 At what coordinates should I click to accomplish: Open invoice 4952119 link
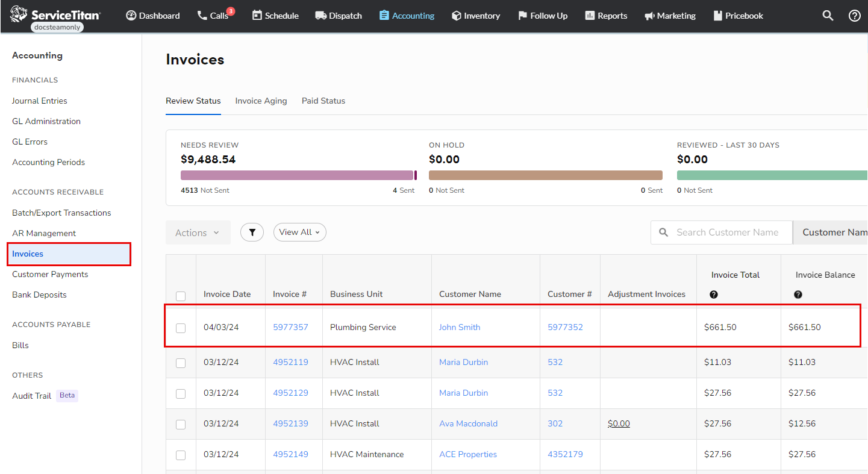click(290, 362)
